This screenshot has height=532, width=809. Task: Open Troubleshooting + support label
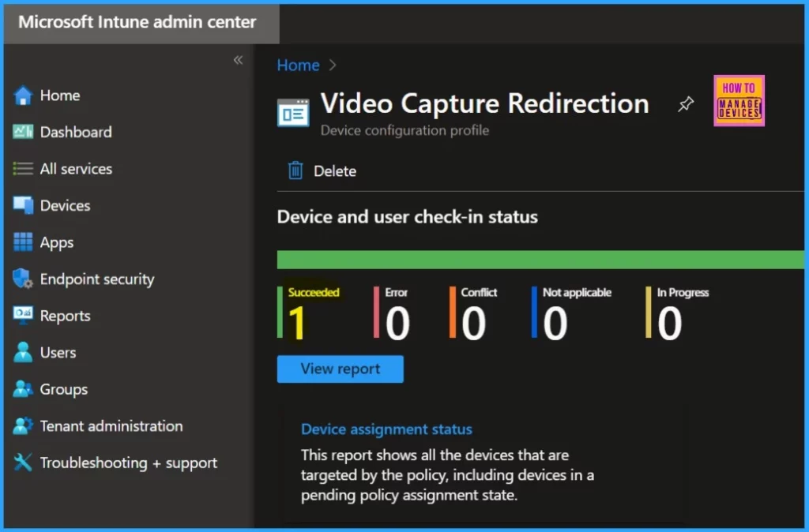click(x=129, y=463)
